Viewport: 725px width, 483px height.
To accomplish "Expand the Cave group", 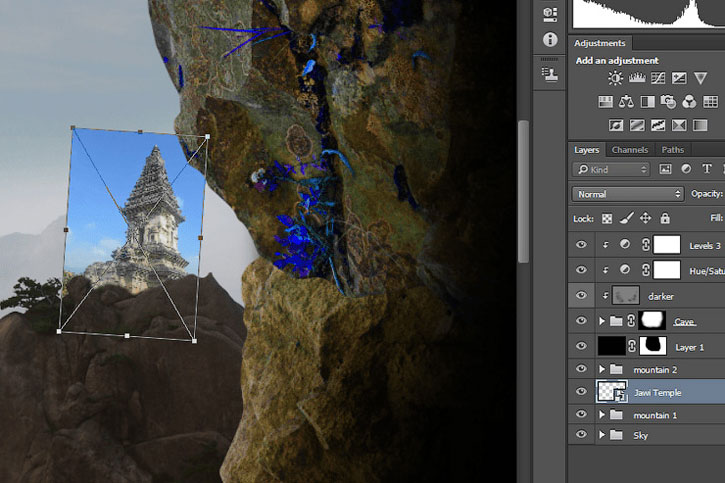I will click(602, 321).
